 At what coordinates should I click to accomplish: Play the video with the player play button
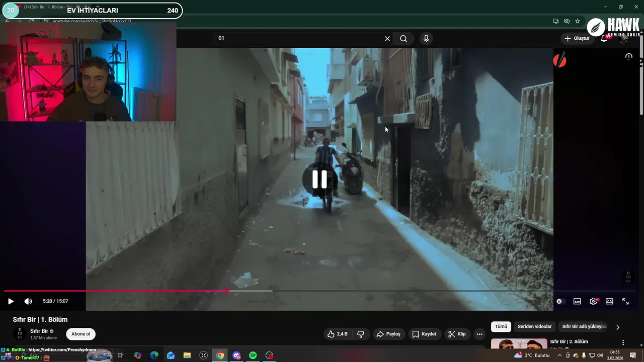(x=11, y=301)
